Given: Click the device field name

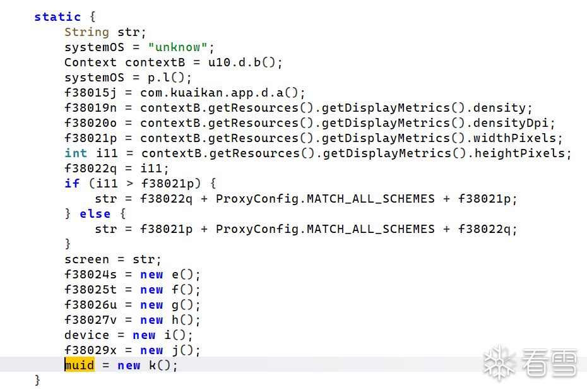Looking at the screenshot, I should point(87,335).
